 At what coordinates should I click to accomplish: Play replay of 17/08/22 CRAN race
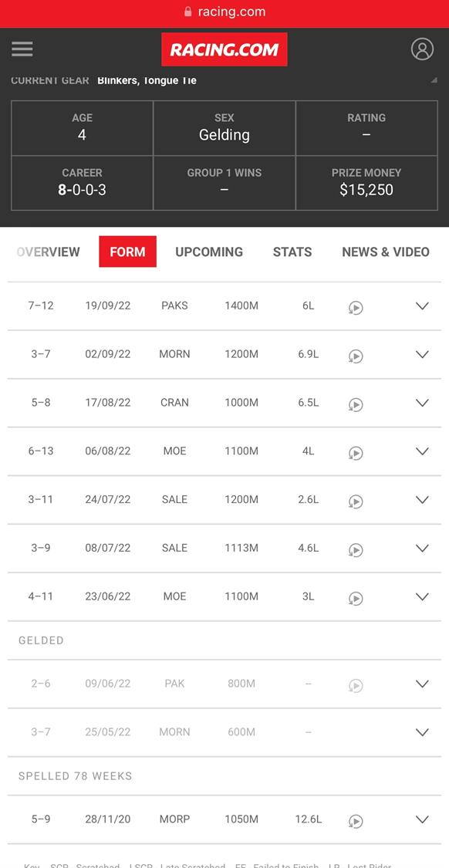pos(356,404)
